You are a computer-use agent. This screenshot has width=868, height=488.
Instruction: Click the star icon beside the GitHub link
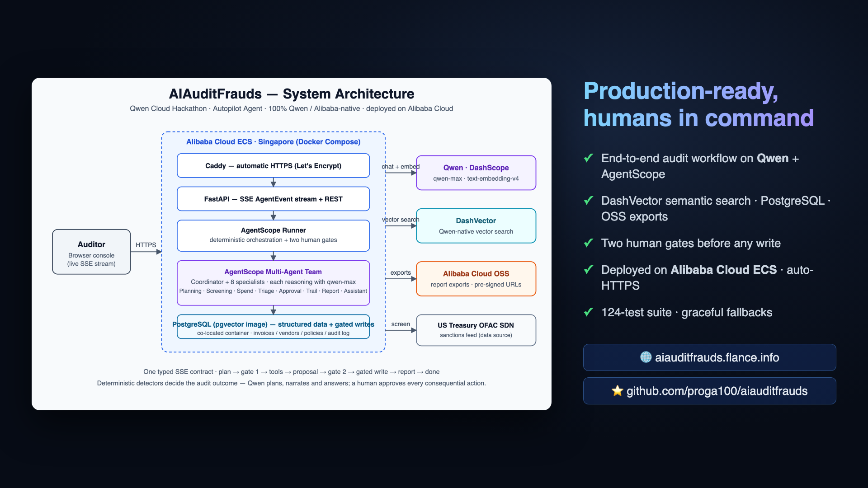click(x=617, y=391)
